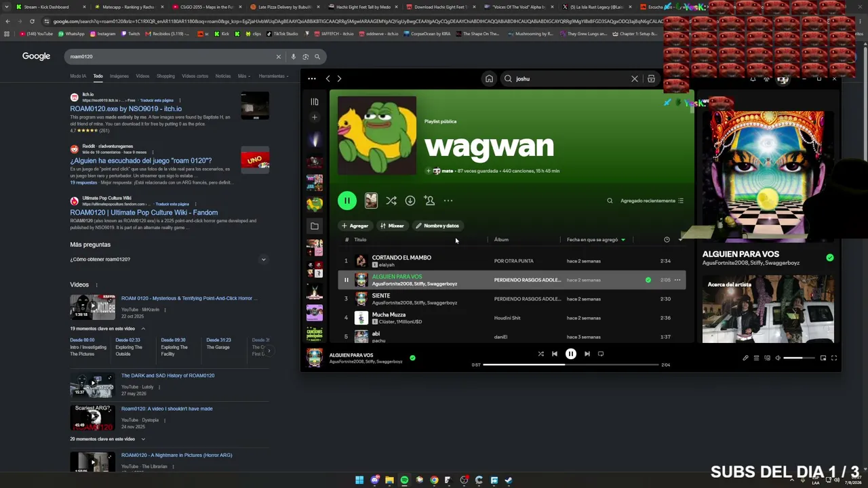The height and width of the screenshot is (488, 868).
Task: Mute Spotify volume speaker icon
Action: 778,358
